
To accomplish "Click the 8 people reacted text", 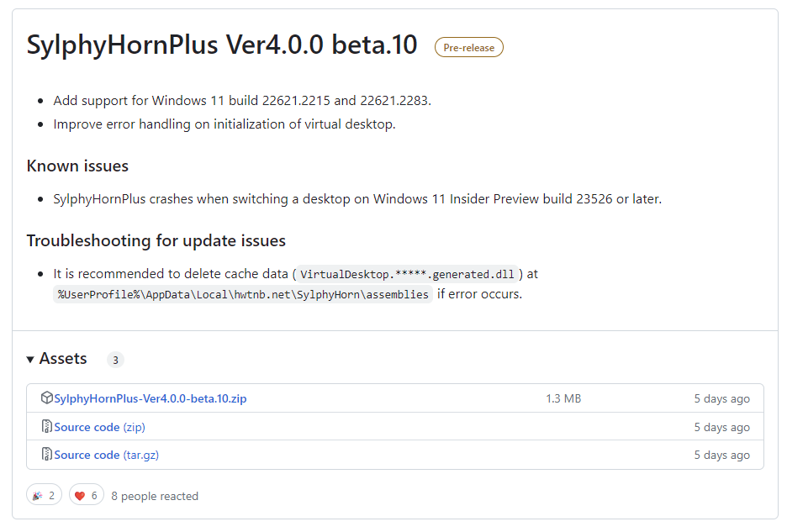I will tap(155, 496).
